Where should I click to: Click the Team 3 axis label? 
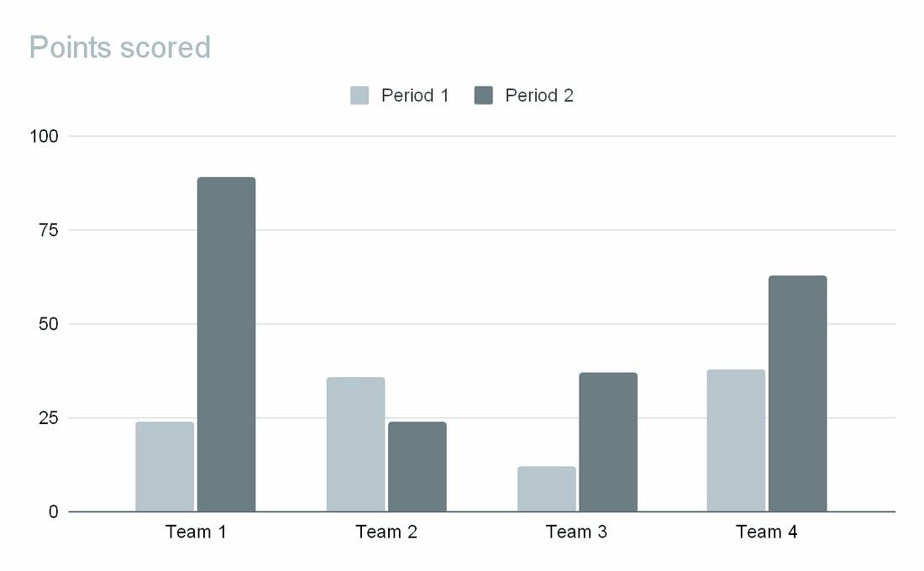576,532
